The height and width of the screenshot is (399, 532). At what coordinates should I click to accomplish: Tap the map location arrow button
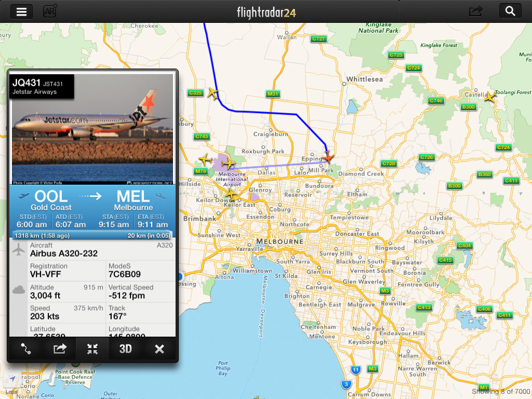pos(12,379)
